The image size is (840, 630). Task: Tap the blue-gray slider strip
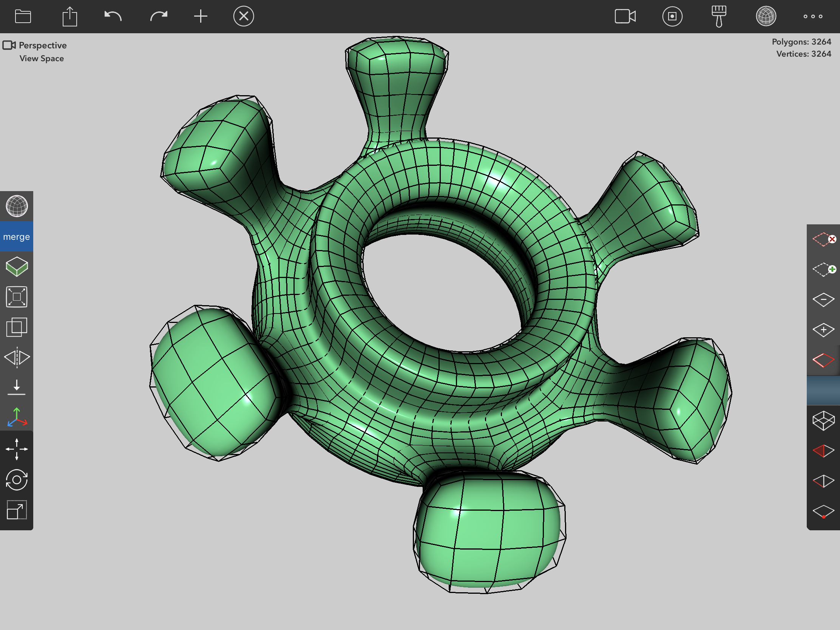pos(823,390)
